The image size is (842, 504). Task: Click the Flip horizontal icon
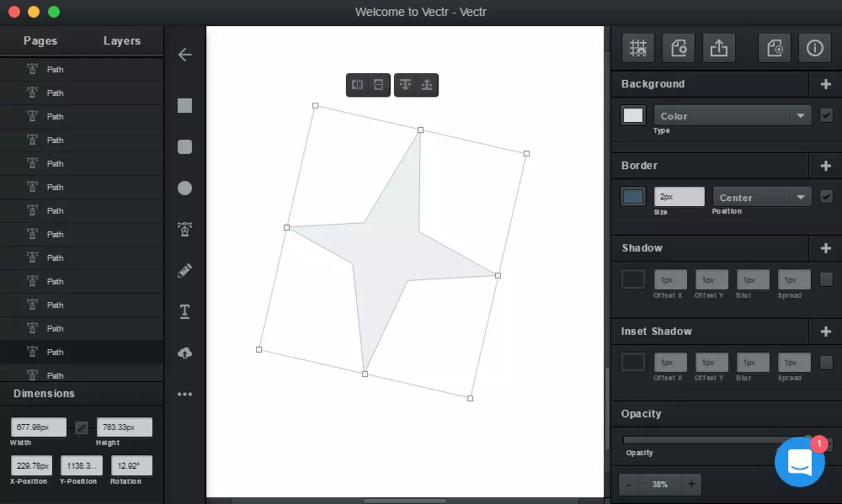pos(357,85)
